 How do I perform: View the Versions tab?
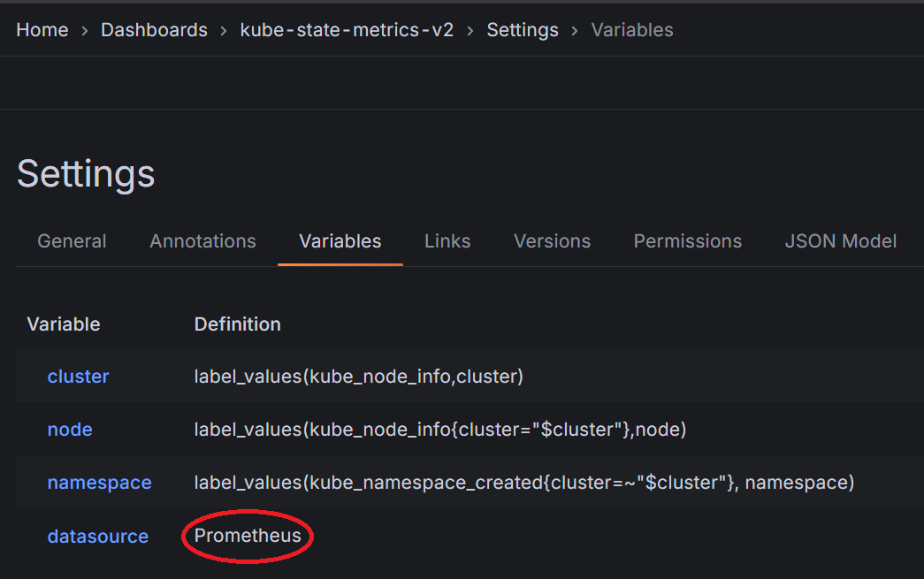coord(552,241)
